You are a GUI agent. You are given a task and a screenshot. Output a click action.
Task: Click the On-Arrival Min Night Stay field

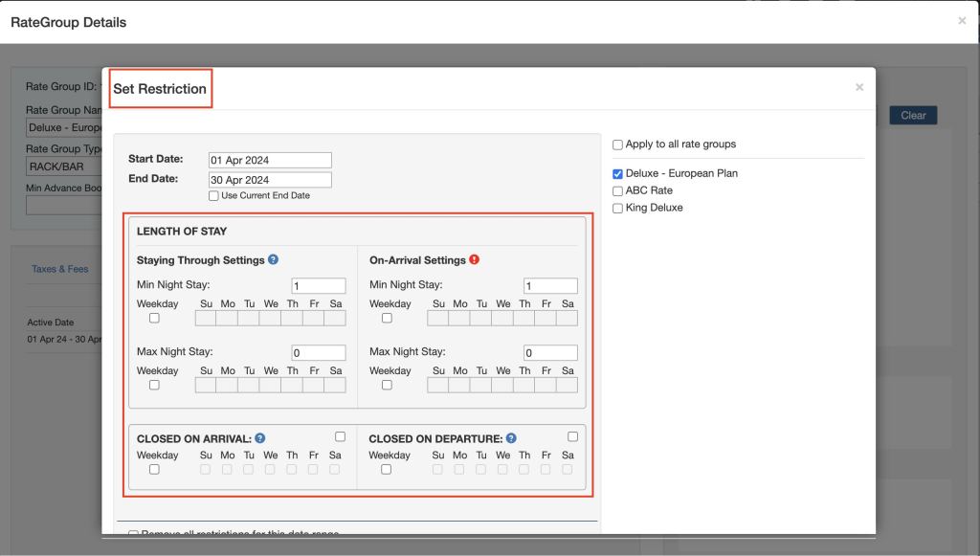(550, 285)
